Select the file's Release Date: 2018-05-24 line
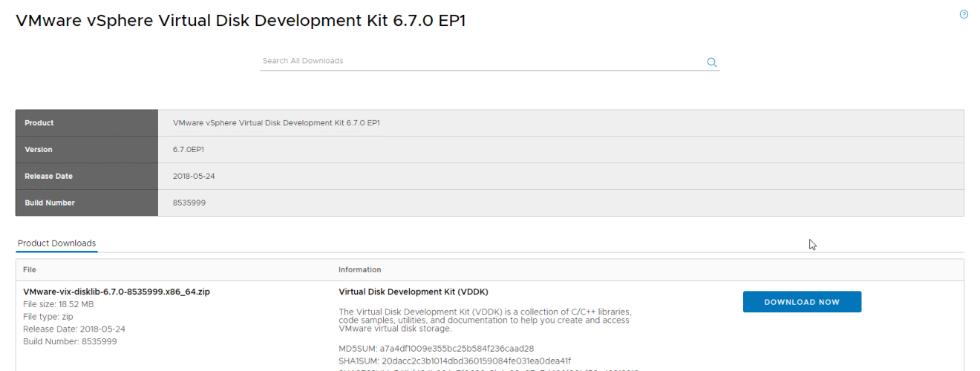 pyautogui.click(x=74, y=329)
